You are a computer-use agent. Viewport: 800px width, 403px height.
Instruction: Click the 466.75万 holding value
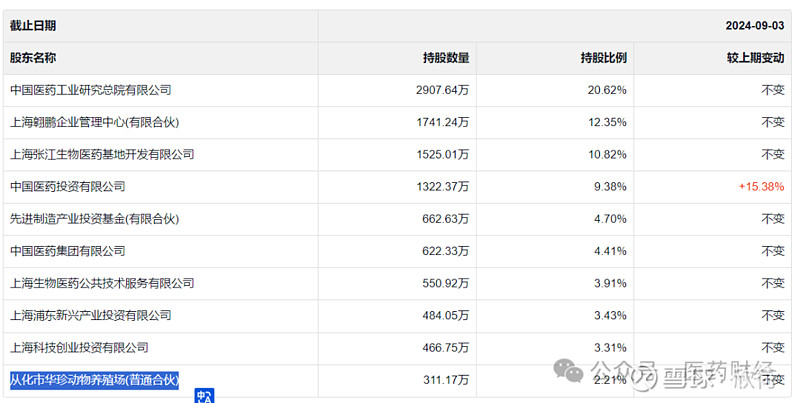pos(445,347)
